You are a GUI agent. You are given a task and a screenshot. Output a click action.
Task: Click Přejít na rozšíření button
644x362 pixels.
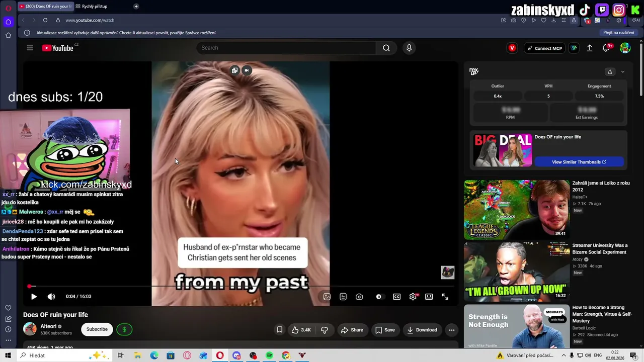coord(619,33)
